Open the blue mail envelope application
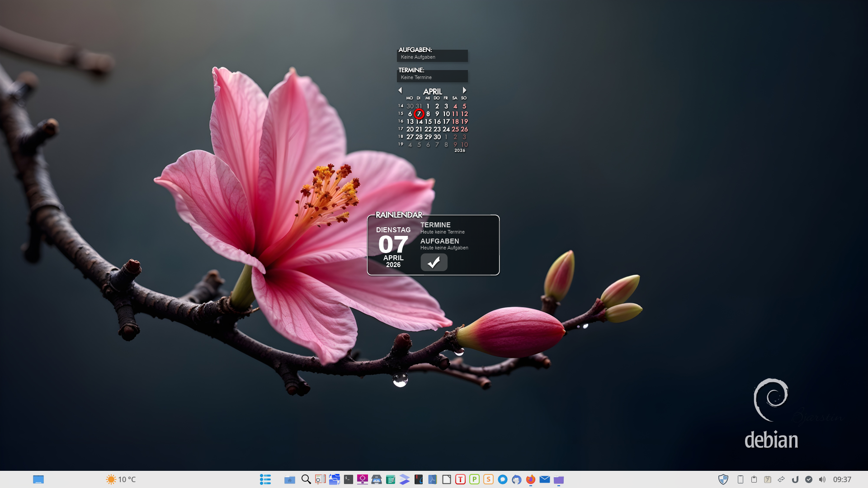The height and width of the screenshot is (488, 868). [x=545, y=479]
